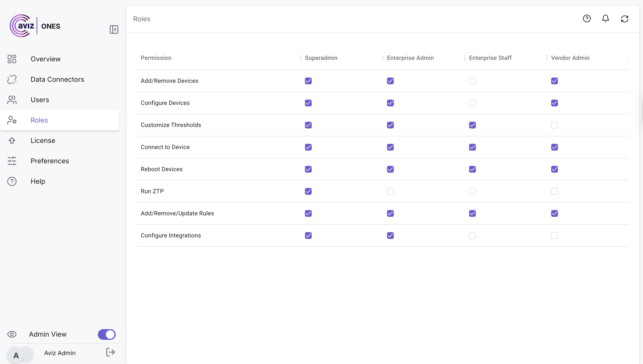Viewport: 643px width, 364px height.
Task: Open the Users menu item
Action: [x=40, y=100]
